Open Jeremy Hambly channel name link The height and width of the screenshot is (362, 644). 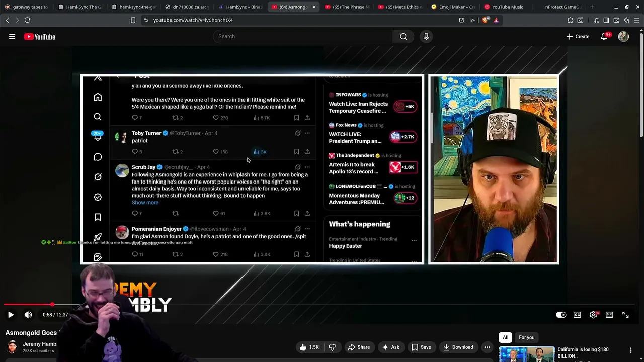click(40, 344)
